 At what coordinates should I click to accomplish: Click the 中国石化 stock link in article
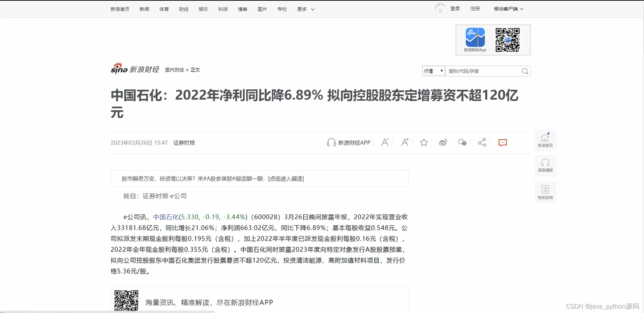pos(166,217)
